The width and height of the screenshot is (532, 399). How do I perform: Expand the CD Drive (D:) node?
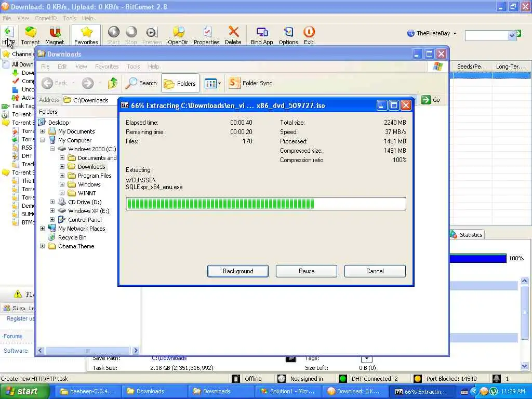52,202
